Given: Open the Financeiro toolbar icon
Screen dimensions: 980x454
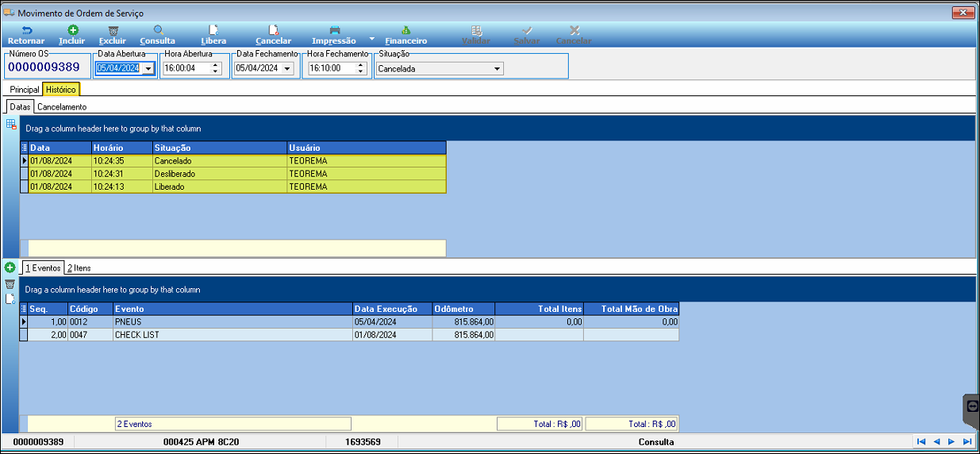Looking at the screenshot, I should 406,30.
